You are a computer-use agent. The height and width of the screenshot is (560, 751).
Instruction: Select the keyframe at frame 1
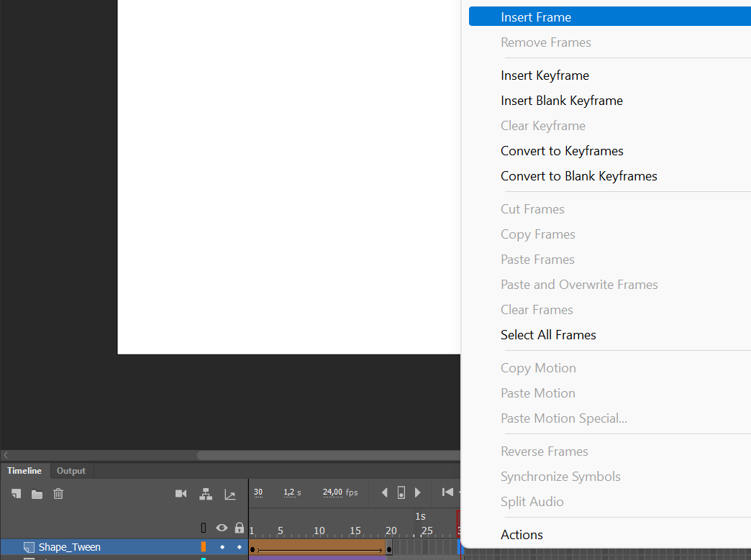(252, 549)
